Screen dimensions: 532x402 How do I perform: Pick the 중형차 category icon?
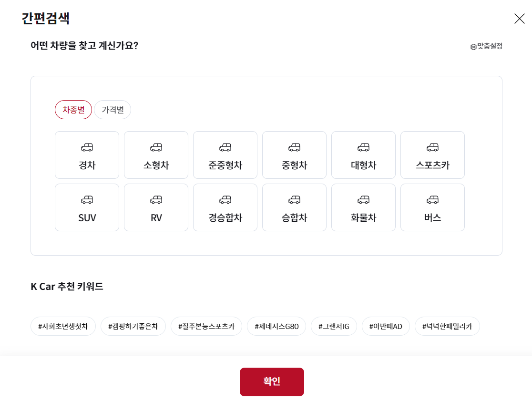coord(294,155)
